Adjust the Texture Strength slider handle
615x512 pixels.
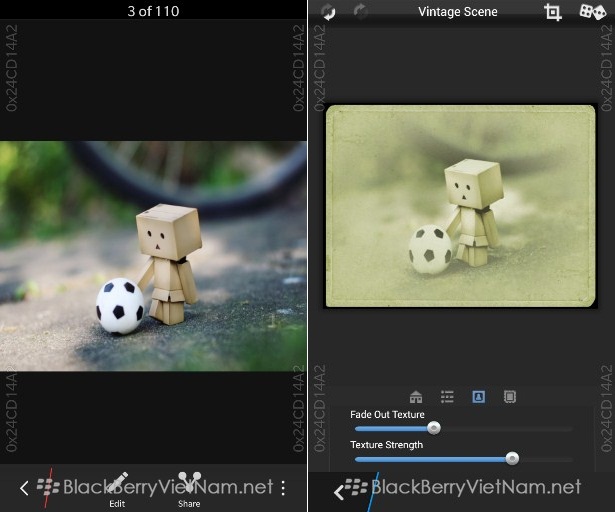point(512,458)
